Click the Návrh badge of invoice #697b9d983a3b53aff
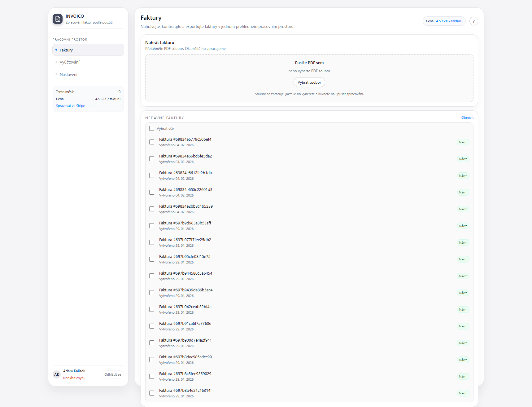532x407 pixels. click(463, 226)
